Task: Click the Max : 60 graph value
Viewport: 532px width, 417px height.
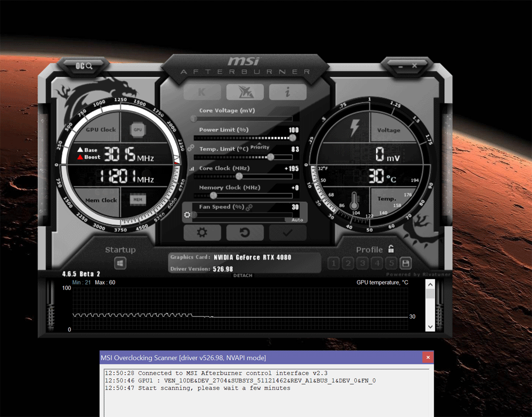Action: tap(105, 282)
